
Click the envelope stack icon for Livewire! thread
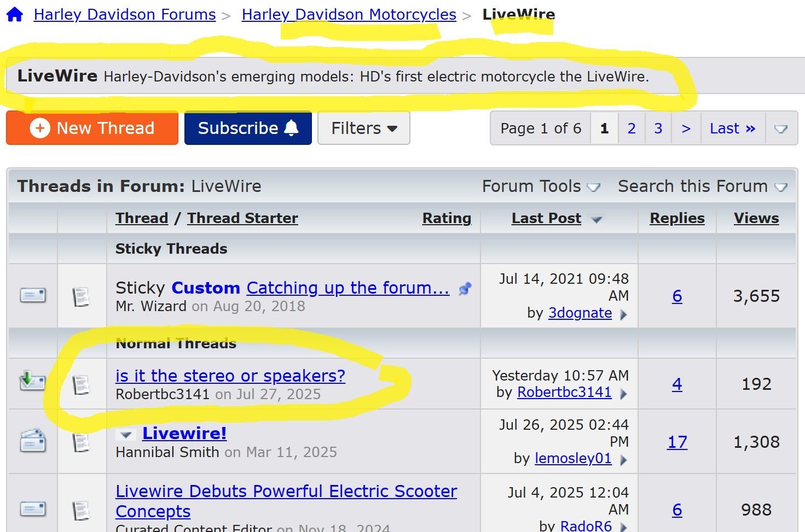click(33, 441)
